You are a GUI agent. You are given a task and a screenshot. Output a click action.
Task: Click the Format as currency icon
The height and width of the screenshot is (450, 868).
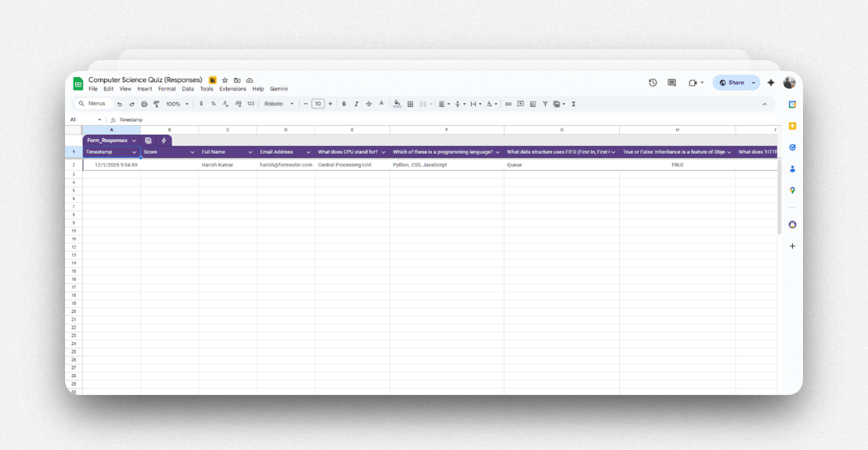point(203,104)
